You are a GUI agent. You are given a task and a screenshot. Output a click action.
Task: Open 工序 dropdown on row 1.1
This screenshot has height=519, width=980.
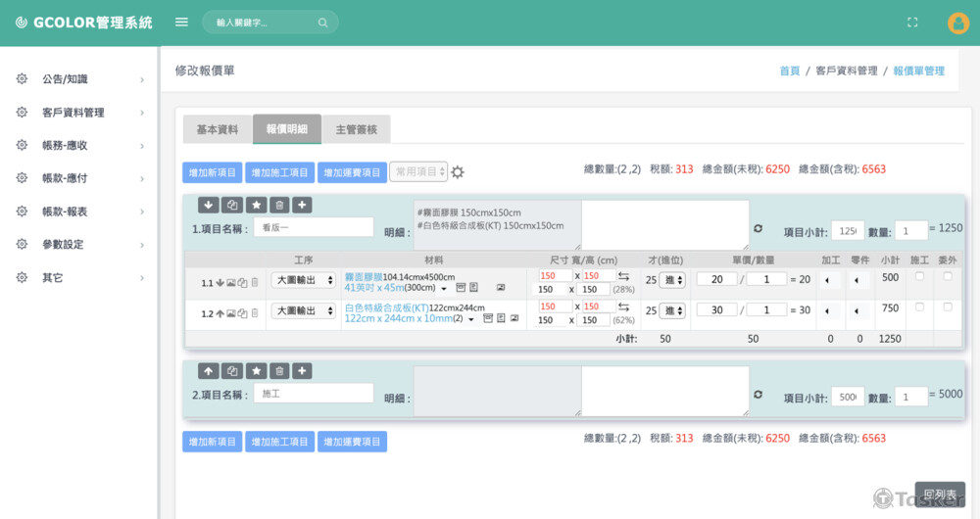click(304, 282)
